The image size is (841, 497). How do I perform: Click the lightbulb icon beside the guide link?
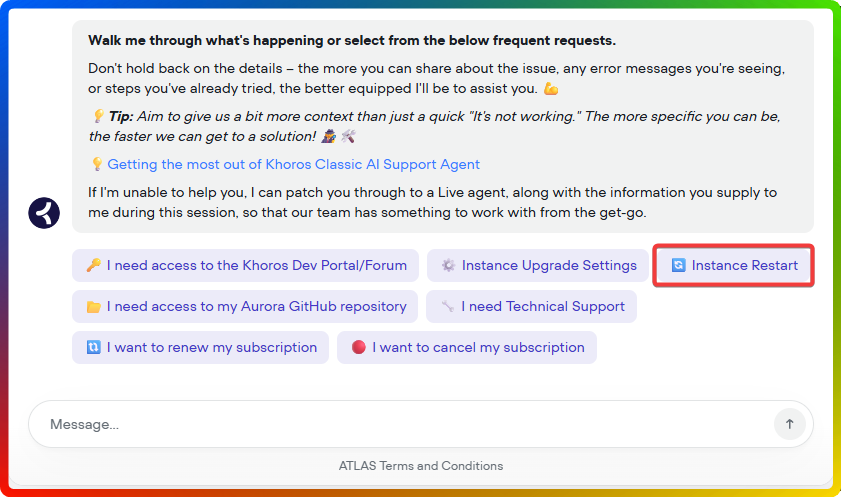[96, 164]
